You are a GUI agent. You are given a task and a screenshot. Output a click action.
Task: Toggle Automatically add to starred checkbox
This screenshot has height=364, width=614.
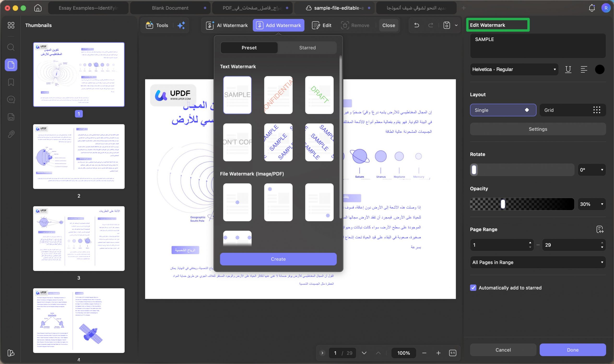click(473, 288)
